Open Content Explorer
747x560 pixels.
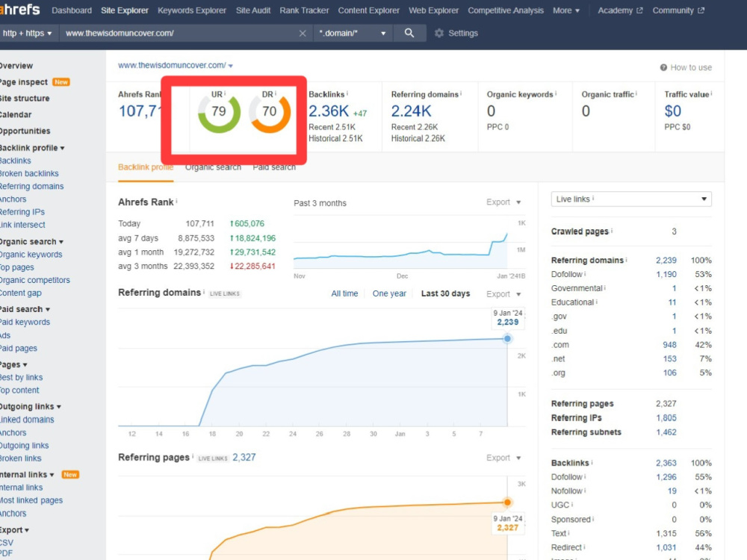click(x=369, y=10)
